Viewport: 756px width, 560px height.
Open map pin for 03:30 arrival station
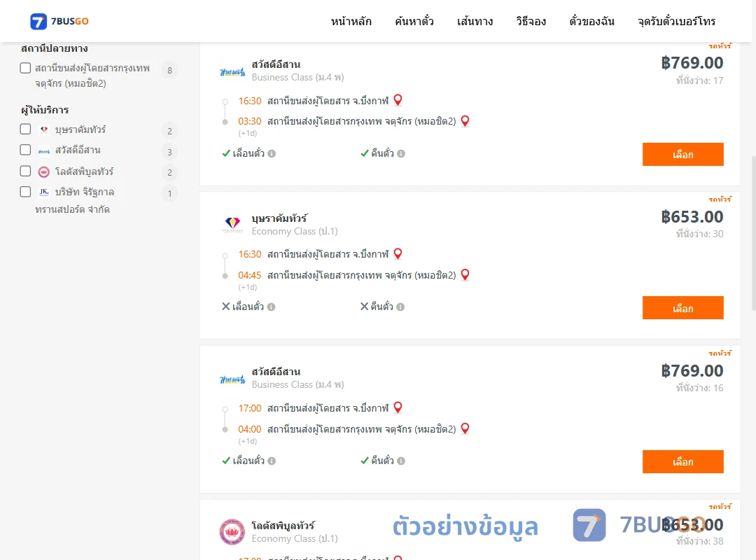pos(465,120)
